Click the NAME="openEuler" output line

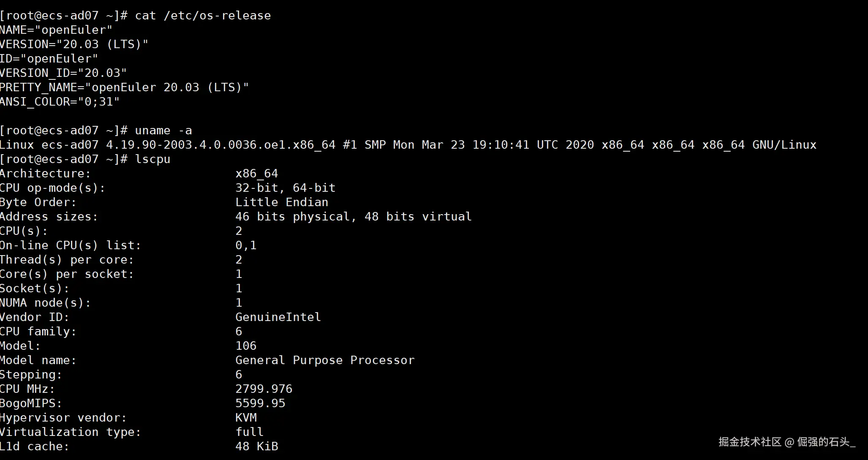click(56, 30)
